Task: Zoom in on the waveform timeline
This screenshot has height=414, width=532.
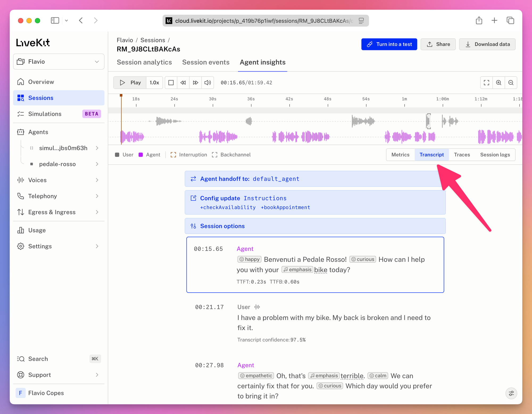Action: click(499, 83)
